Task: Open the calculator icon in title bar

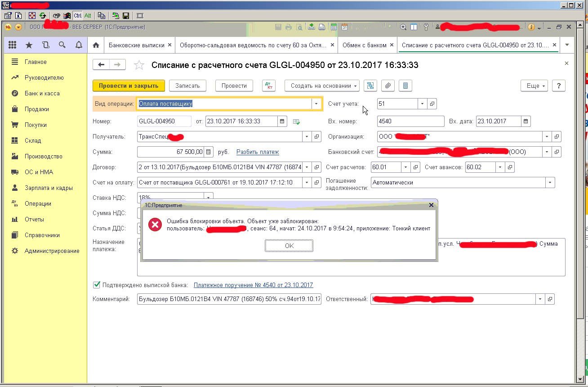Action: (x=334, y=27)
